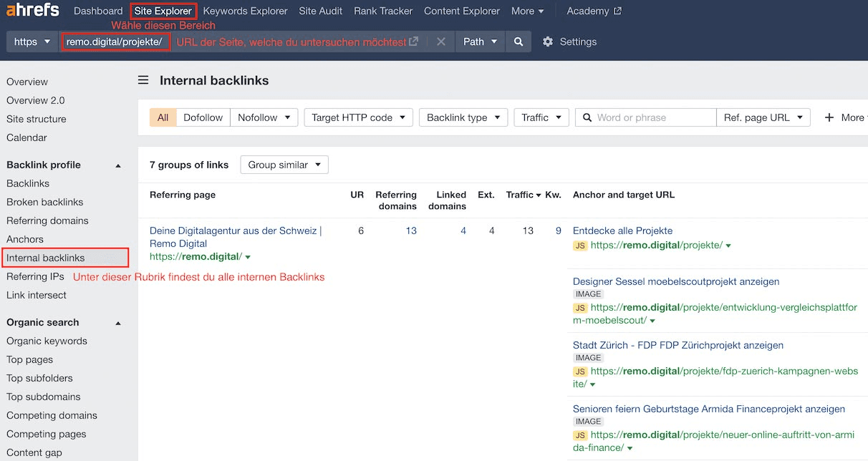Select the All links filter

point(163,117)
